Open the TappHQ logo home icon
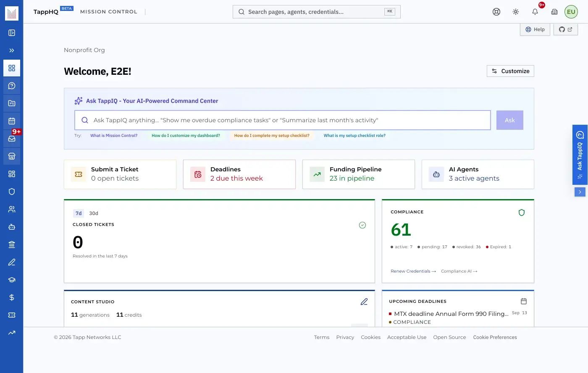Viewport: 588px width, 373px height. pos(12,13)
